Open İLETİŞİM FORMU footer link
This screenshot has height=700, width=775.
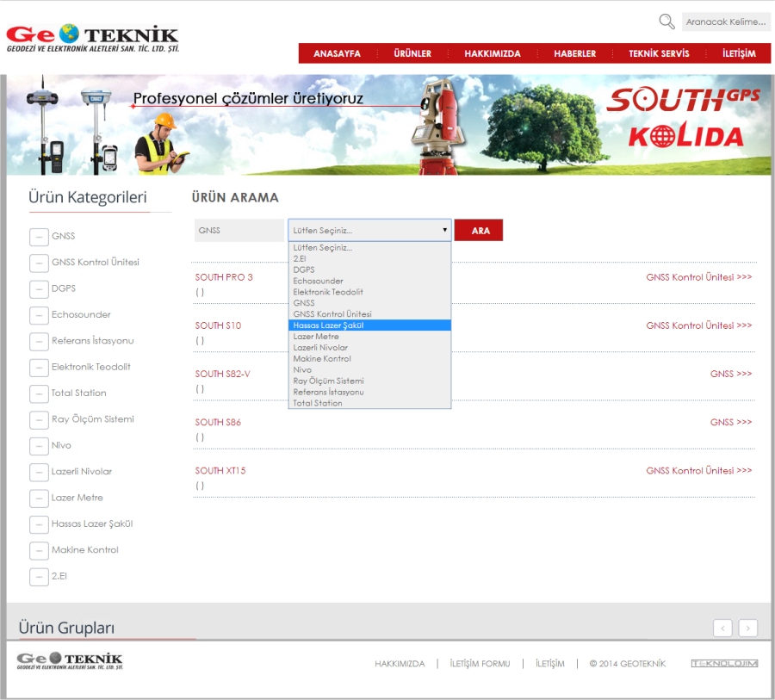tap(480, 664)
